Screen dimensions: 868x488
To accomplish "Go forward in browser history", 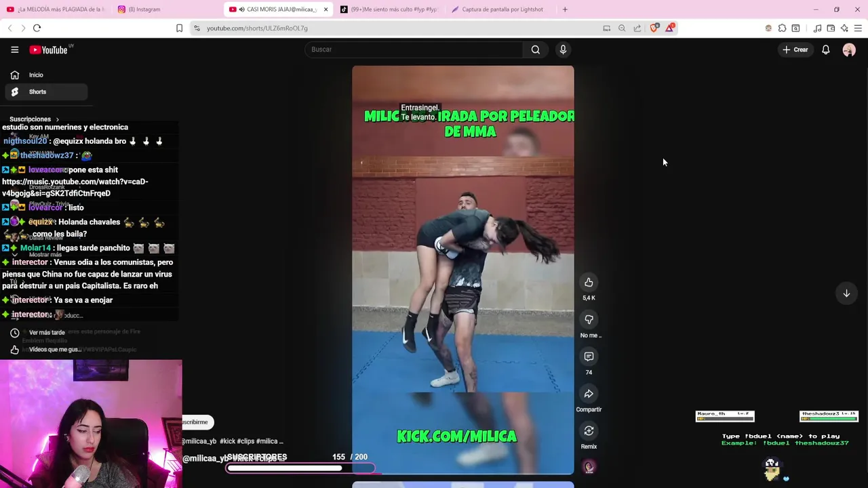I will [x=23, y=28].
